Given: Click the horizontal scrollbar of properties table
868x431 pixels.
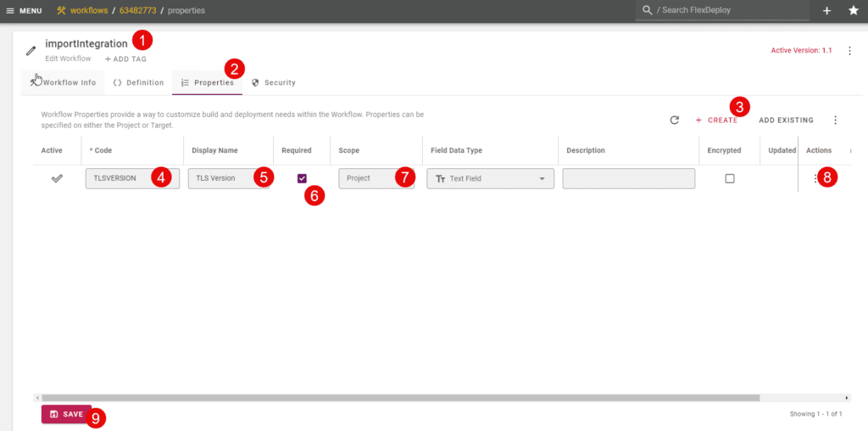Looking at the screenshot, I should tap(401, 398).
